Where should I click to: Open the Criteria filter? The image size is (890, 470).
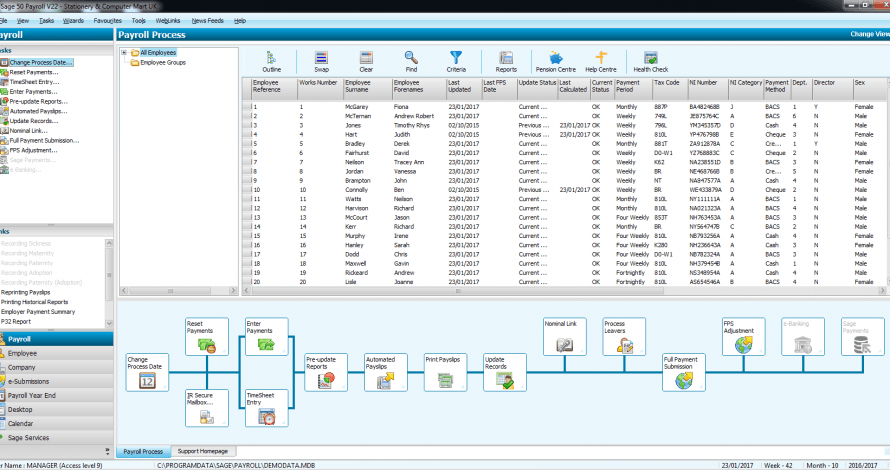[x=456, y=61]
